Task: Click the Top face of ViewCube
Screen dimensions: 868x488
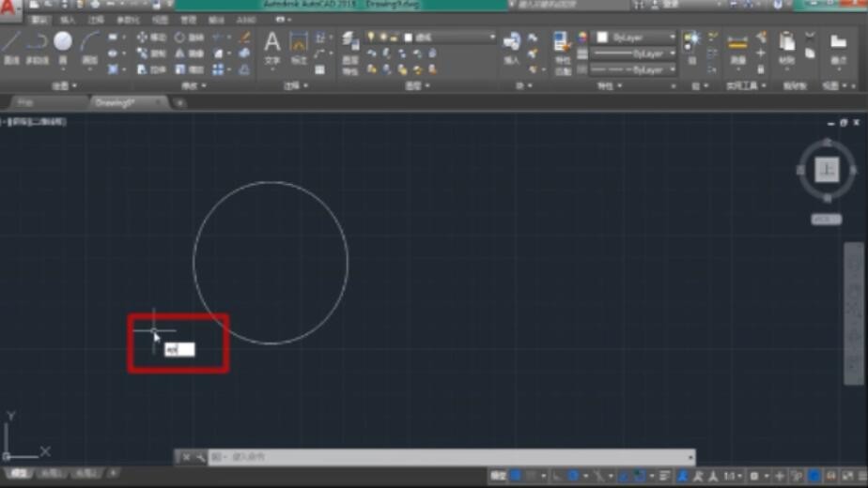Action: [x=827, y=170]
